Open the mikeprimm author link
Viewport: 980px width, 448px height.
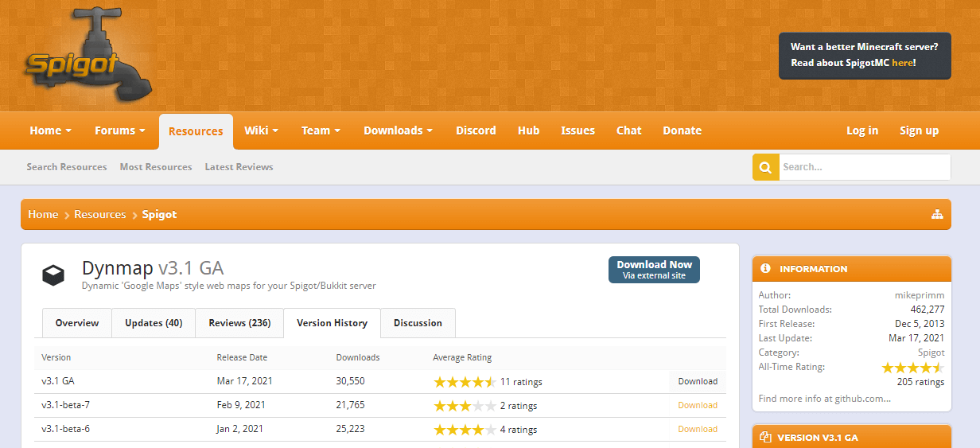(919, 295)
